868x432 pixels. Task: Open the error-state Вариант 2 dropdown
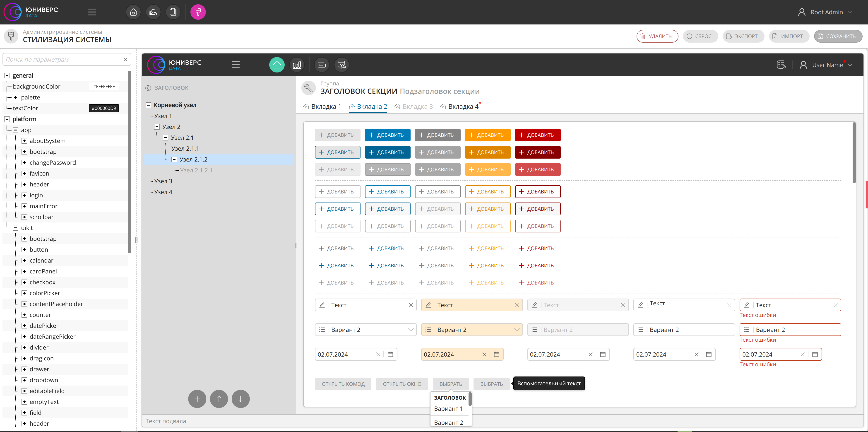[790, 330]
